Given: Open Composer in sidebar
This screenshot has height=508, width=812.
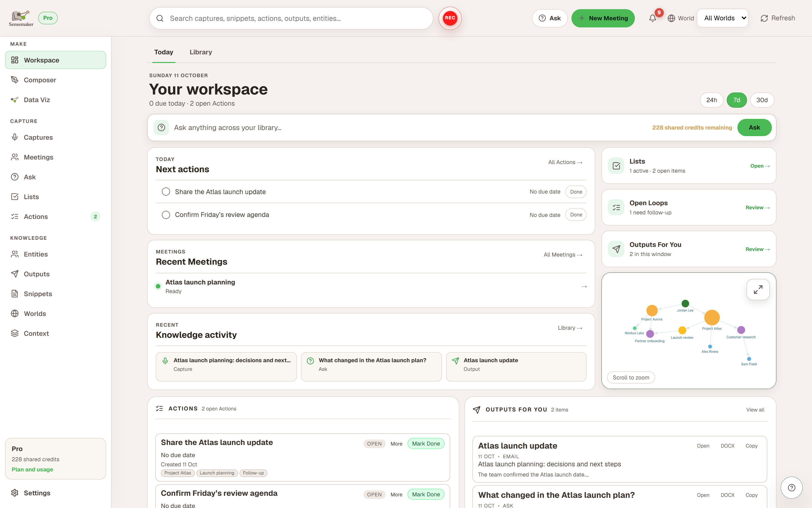Looking at the screenshot, I should click(55, 80).
